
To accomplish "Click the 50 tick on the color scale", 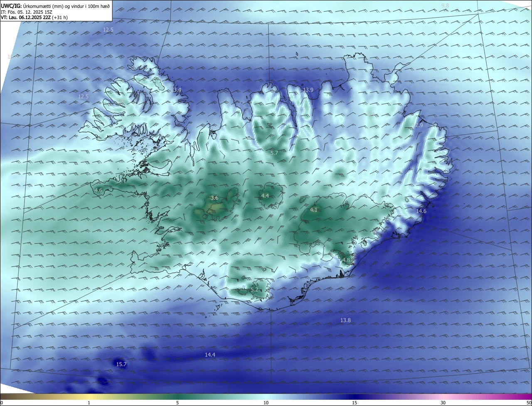I will tap(529, 403).
